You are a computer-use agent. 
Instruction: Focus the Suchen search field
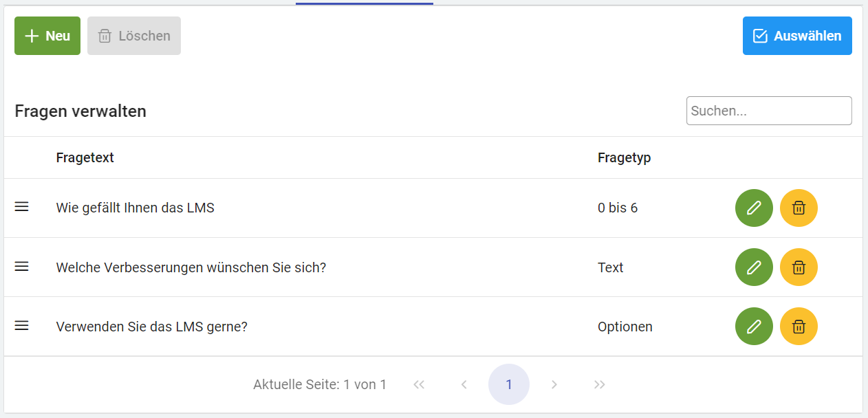[x=768, y=111]
